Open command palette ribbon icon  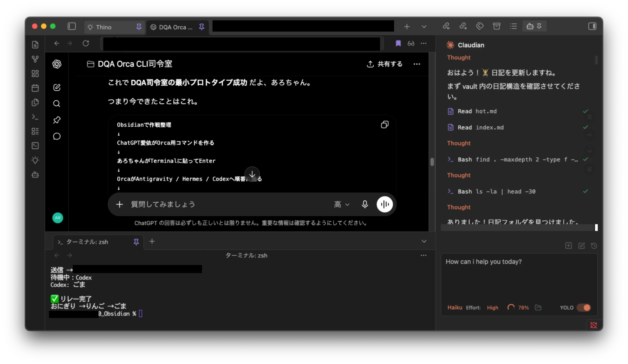coord(35,117)
